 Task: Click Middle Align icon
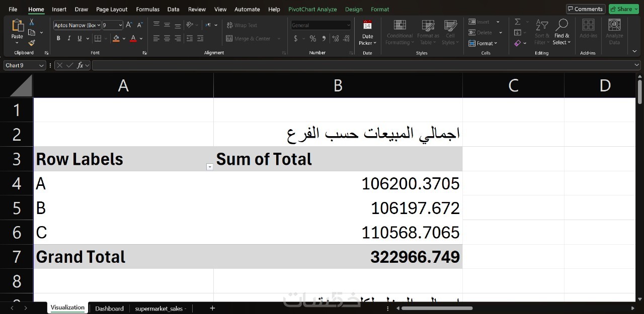tap(167, 25)
